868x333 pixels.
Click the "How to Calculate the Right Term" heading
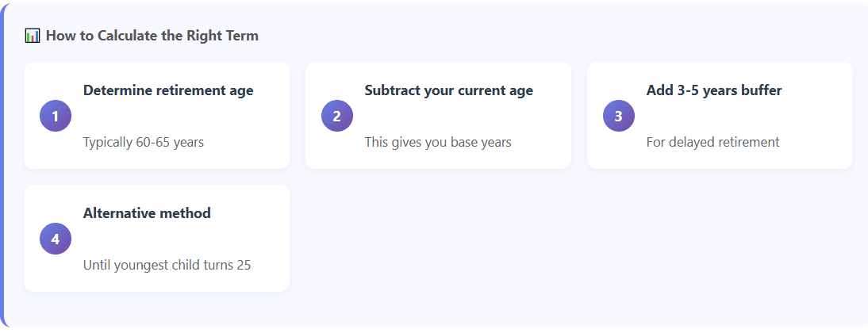(152, 36)
